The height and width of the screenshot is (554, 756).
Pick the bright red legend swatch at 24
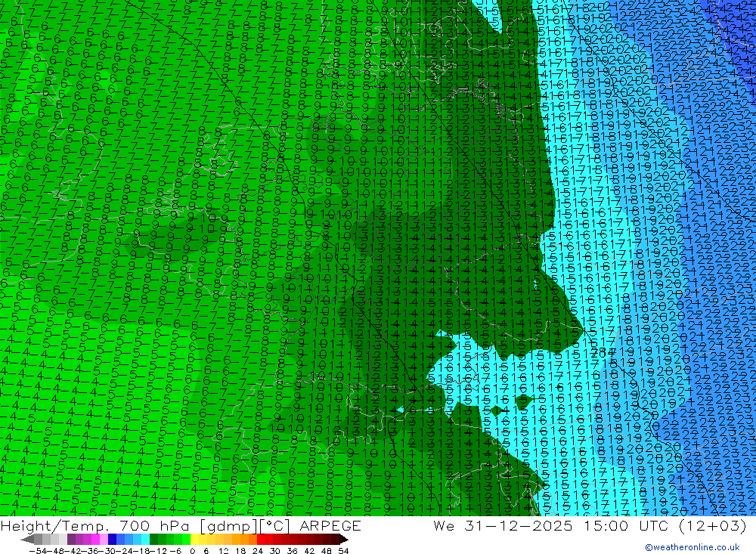click(261, 540)
